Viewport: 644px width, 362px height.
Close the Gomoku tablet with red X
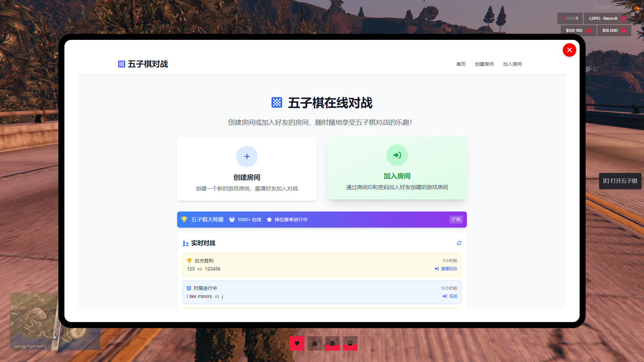(569, 50)
